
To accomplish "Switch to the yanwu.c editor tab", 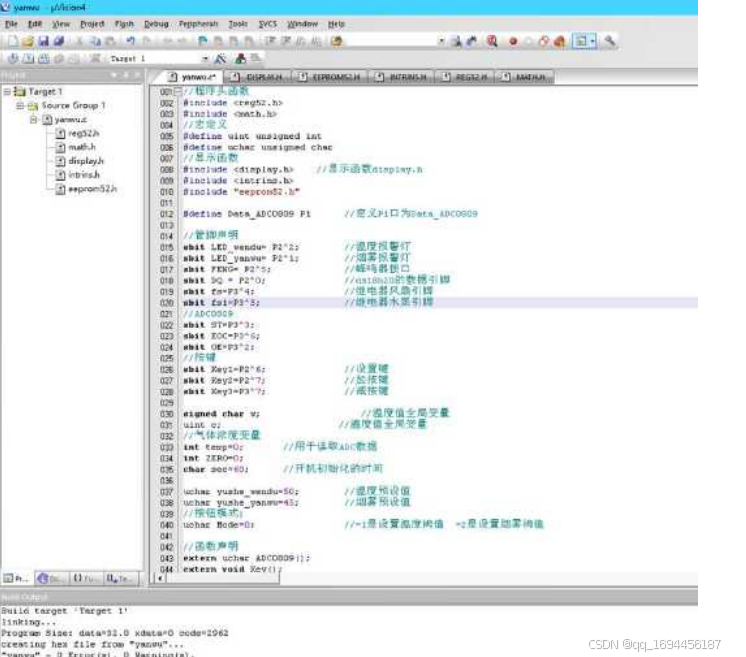I will point(192,77).
